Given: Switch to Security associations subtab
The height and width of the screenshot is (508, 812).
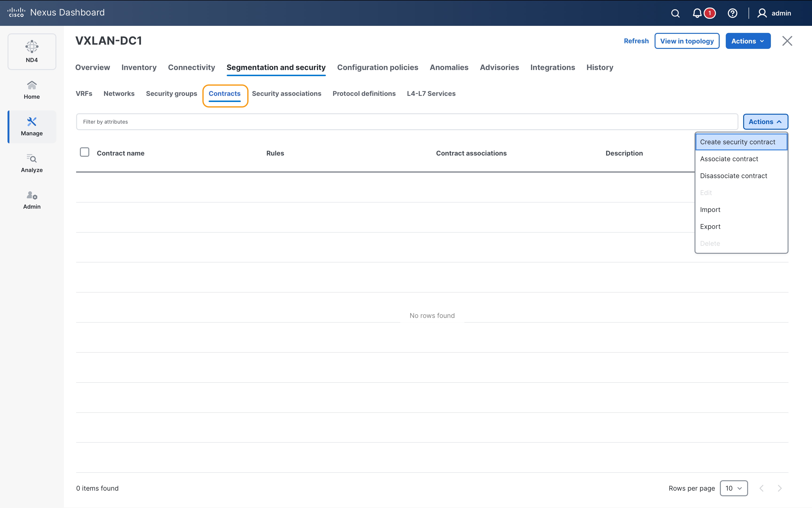Looking at the screenshot, I should coord(287,94).
